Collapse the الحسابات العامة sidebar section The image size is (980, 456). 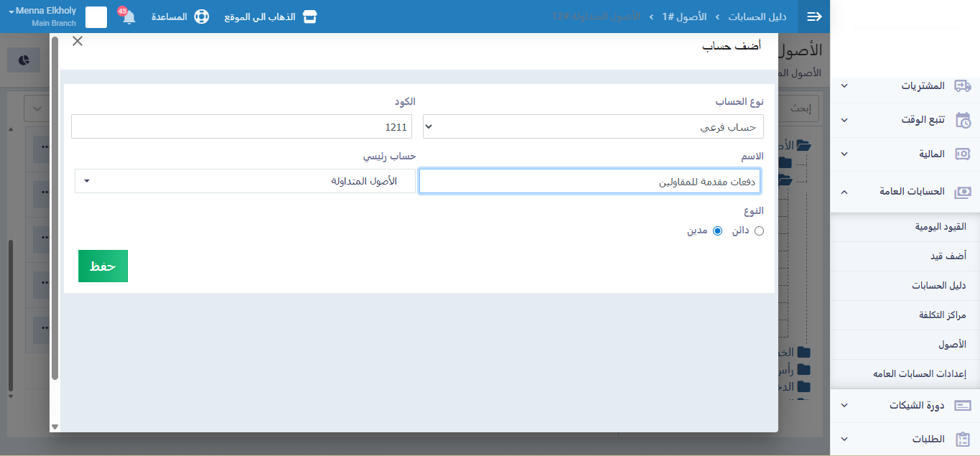point(844,192)
